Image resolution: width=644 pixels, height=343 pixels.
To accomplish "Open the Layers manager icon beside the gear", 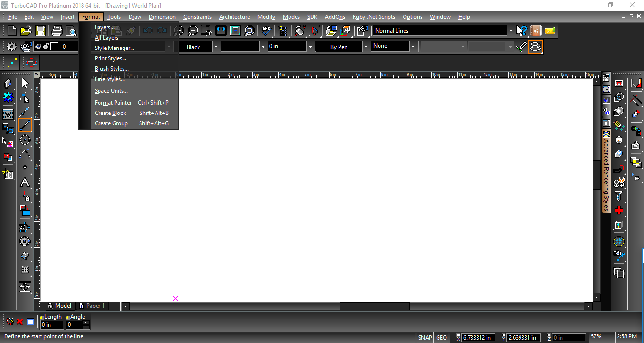I will tap(26, 47).
